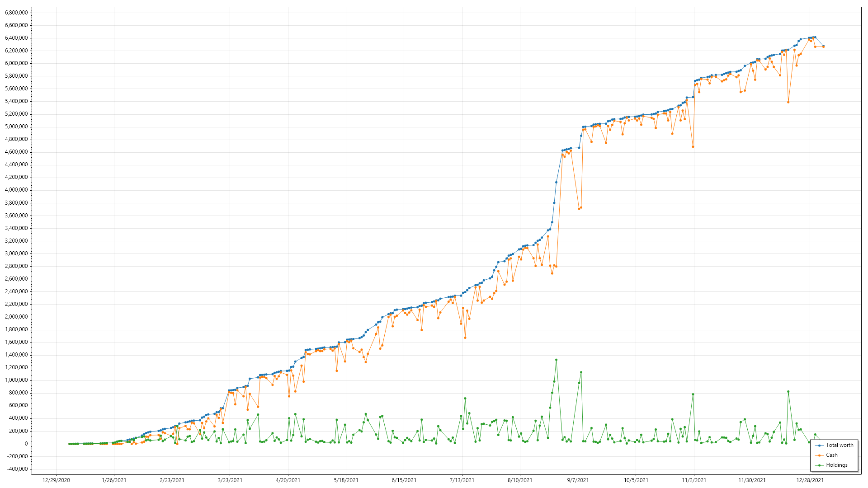Select the Holdings legend label

(x=836, y=465)
